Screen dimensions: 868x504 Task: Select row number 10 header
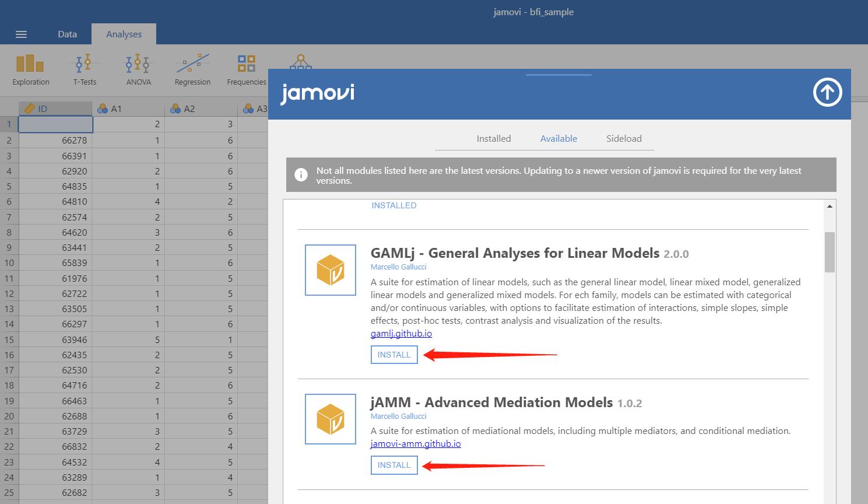pos(9,262)
